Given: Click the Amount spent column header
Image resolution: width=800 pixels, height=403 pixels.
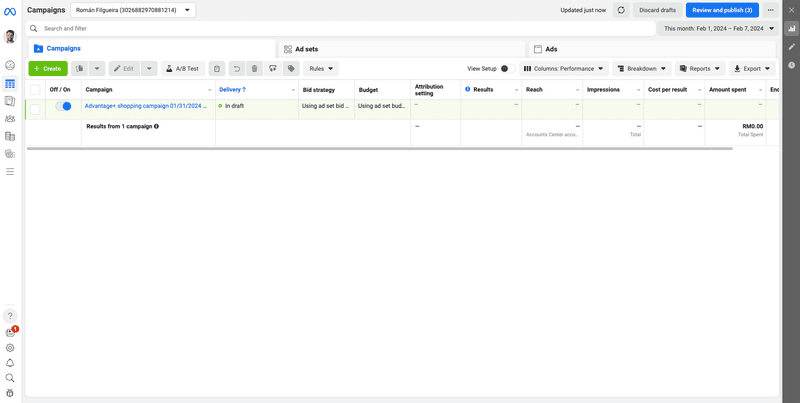Looking at the screenshot, I should (x=728, y=90).
